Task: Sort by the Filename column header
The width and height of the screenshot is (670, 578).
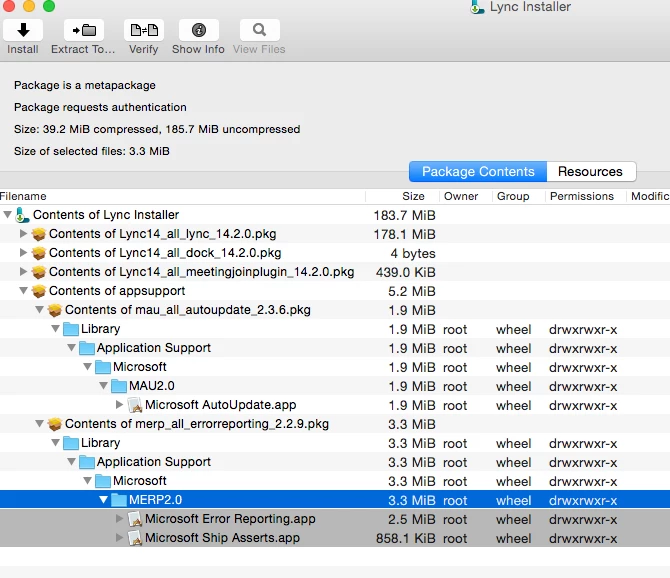Action: (x=182, y=196)
